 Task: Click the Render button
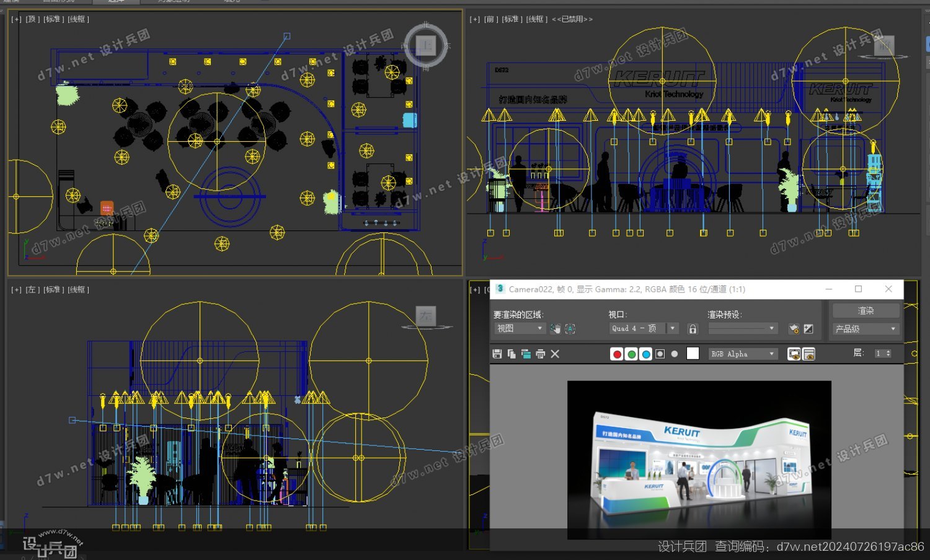click(x=866, y=310)
